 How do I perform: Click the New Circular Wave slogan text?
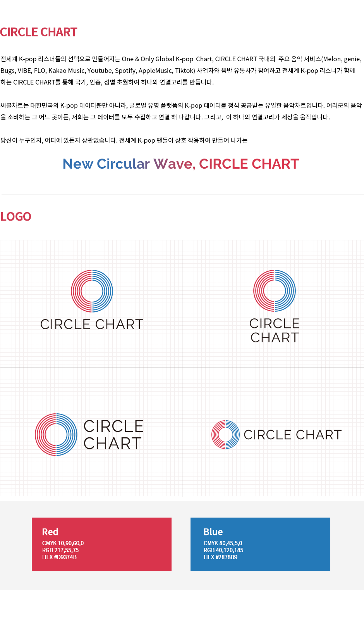(x=181, y=164)
